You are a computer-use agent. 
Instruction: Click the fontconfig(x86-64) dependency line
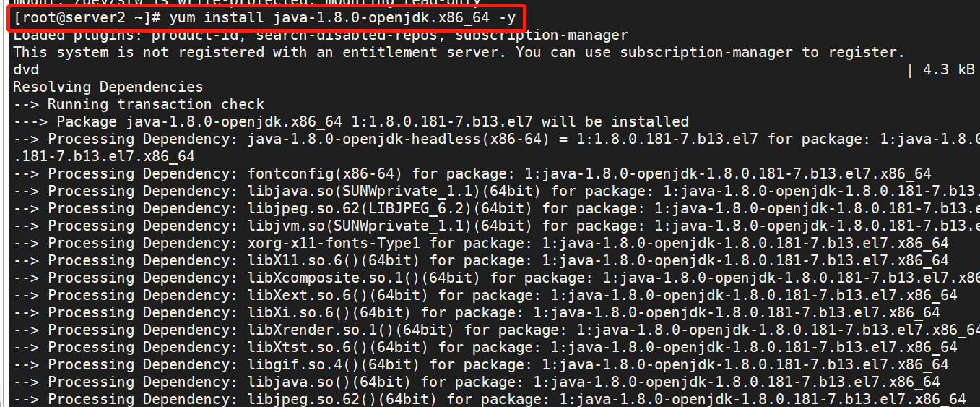pyautogui.click(x=472, y=173)
